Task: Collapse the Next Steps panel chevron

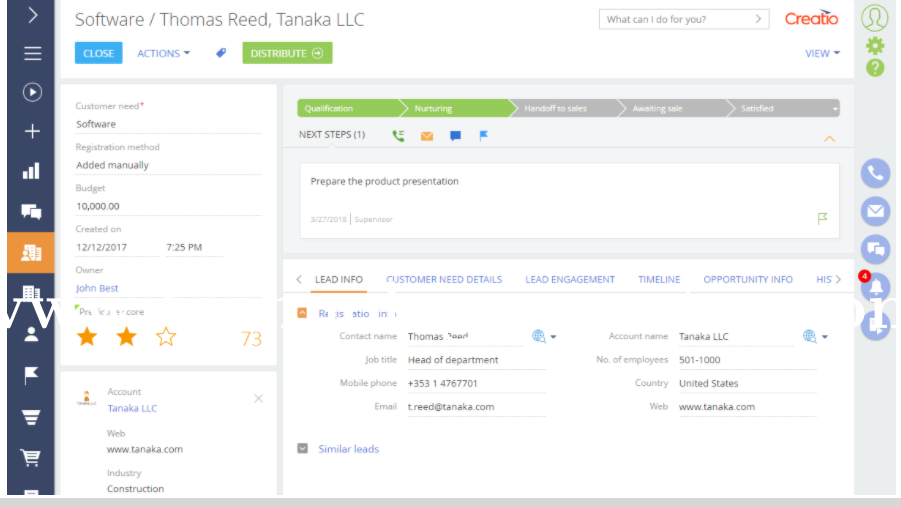Action: [829, 139]
